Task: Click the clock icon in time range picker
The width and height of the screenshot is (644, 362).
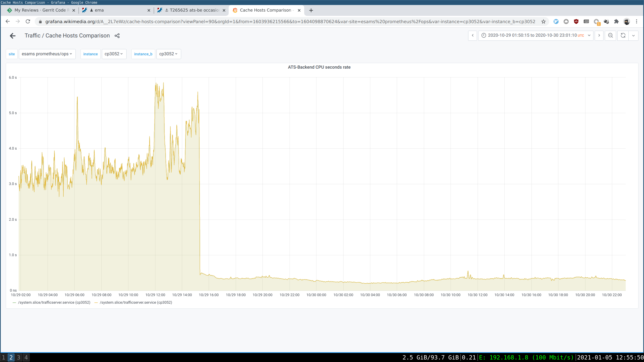Action: click(x=483, y=35)
